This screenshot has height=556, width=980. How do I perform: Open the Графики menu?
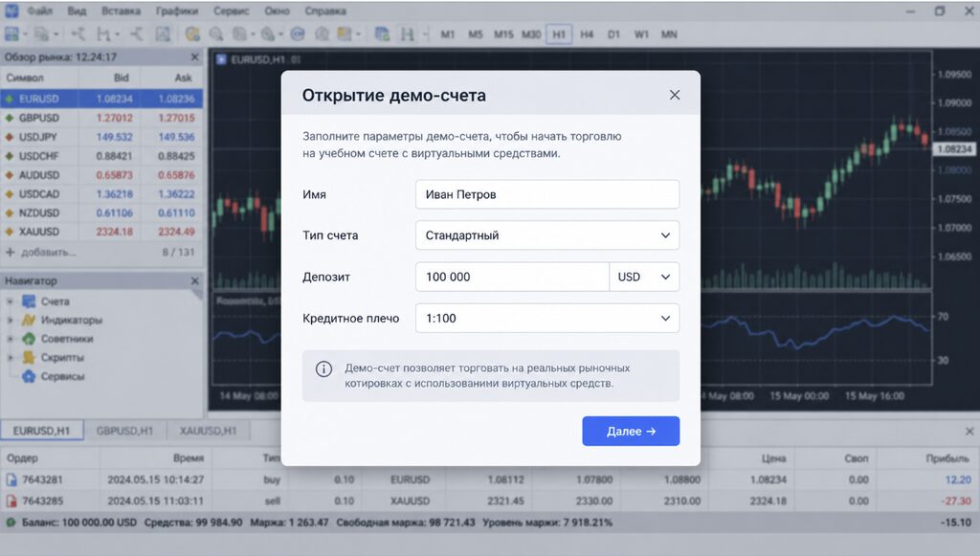(x=177, y=11)
